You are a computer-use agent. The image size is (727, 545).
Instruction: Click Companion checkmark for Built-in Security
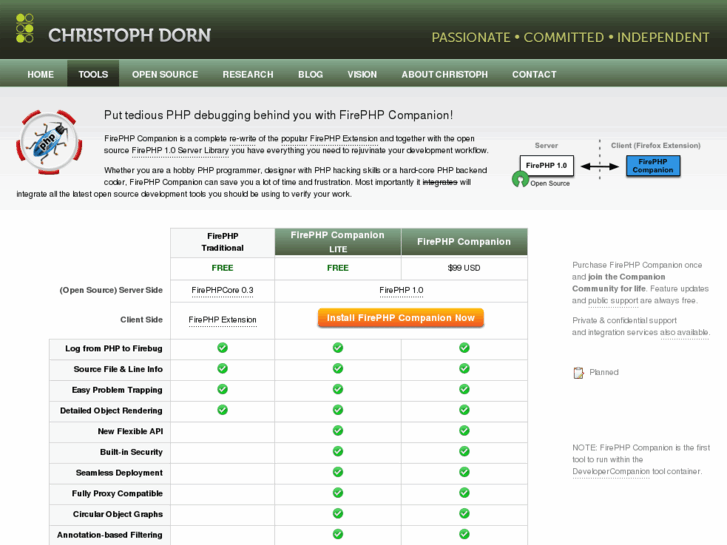[x=464, y=451]
